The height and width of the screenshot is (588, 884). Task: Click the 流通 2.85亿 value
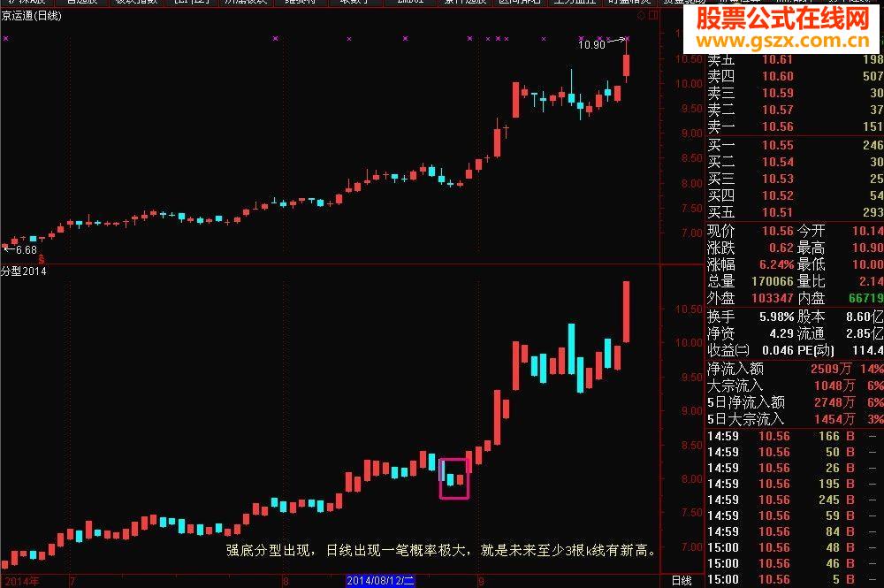(x=865, y=333)
